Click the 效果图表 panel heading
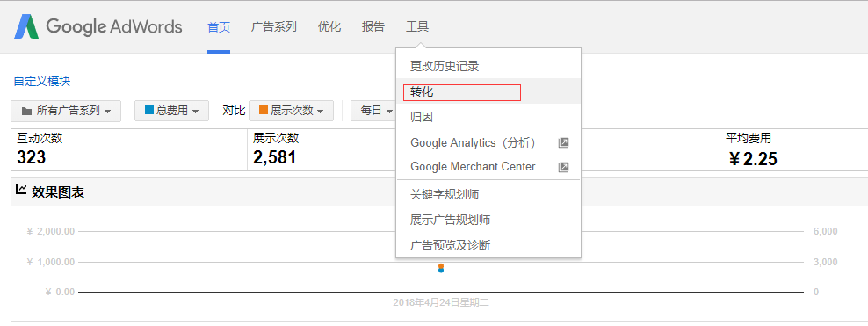This screenshot has height=326, width=868. click(x=58, y=192)
